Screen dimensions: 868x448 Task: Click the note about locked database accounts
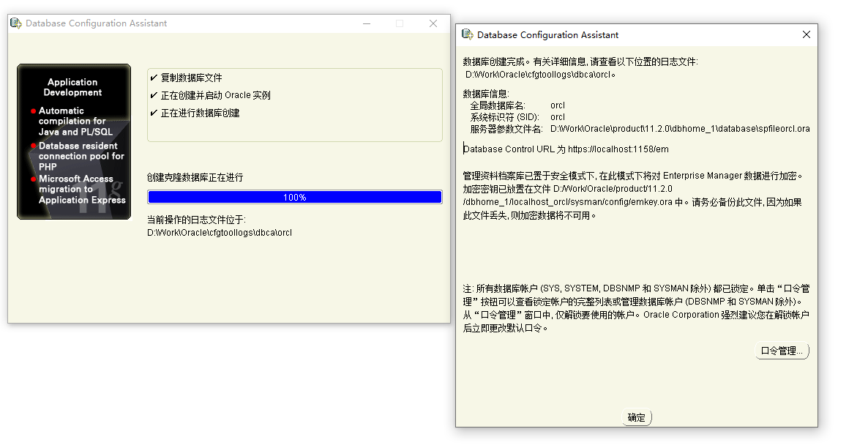pyautogui.click(x=636, y=308)
